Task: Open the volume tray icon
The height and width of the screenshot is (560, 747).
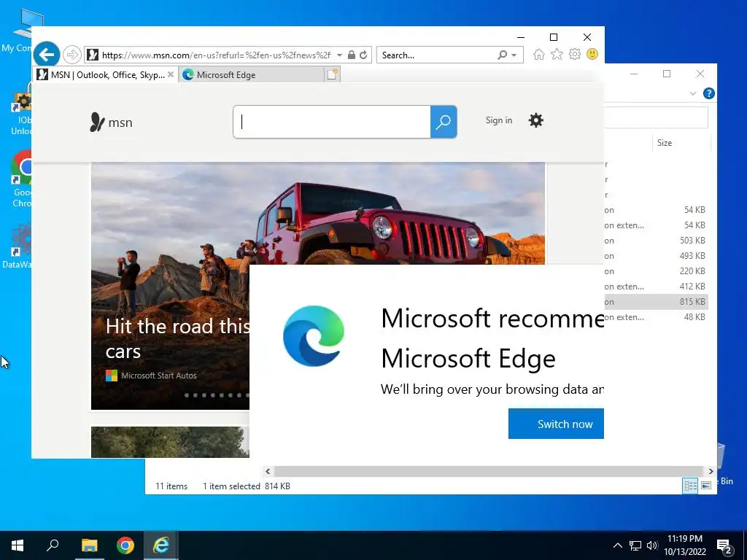Action: (x=652, y=545)
